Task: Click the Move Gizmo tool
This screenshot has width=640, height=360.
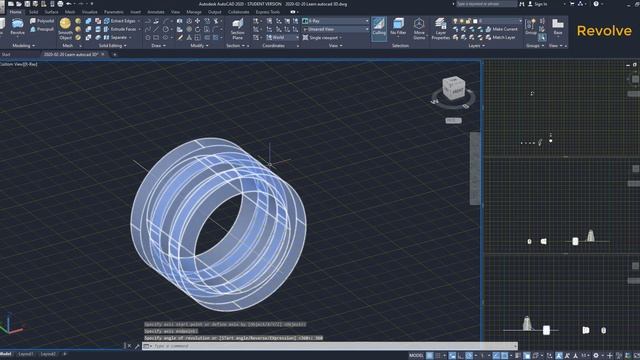Action: 419,29
